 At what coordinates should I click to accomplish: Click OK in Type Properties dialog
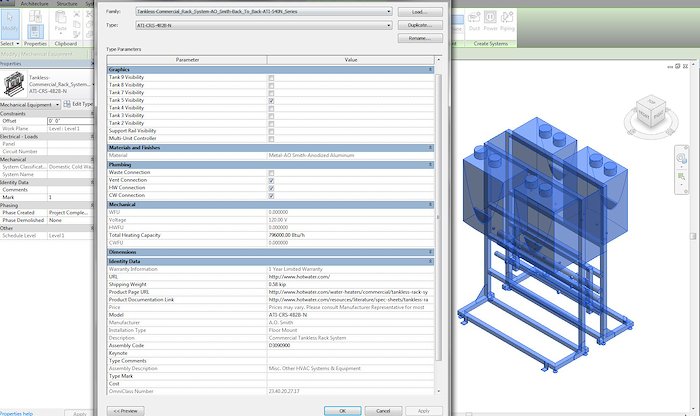click(x=342, y=411)
